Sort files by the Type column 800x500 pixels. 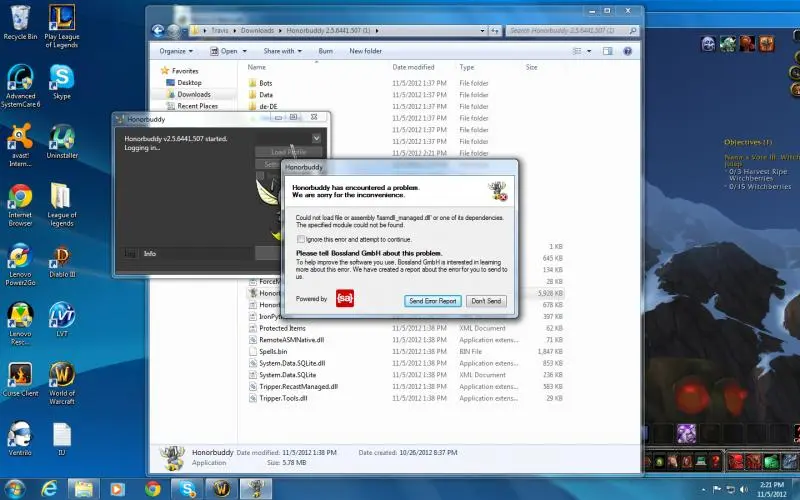pos(466,67)
